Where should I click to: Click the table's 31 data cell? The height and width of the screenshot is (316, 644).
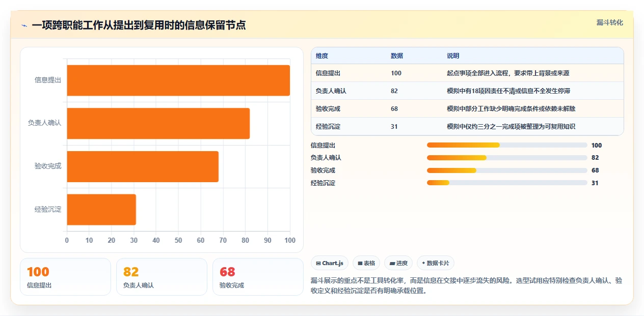coord(394,127)
